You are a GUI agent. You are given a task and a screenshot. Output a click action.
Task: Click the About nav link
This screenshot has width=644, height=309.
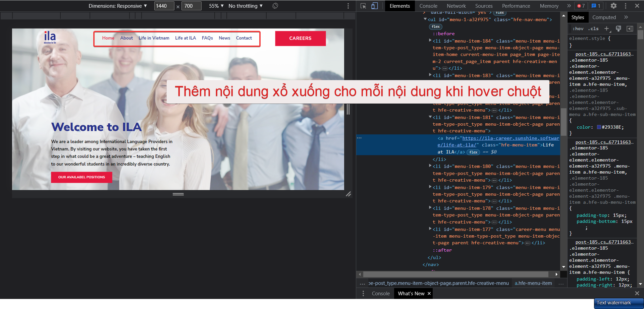(x=126, y=38)
